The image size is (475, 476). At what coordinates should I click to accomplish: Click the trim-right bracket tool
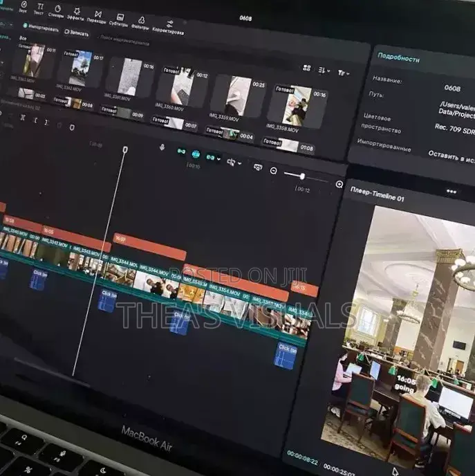[x=46, y=122]
